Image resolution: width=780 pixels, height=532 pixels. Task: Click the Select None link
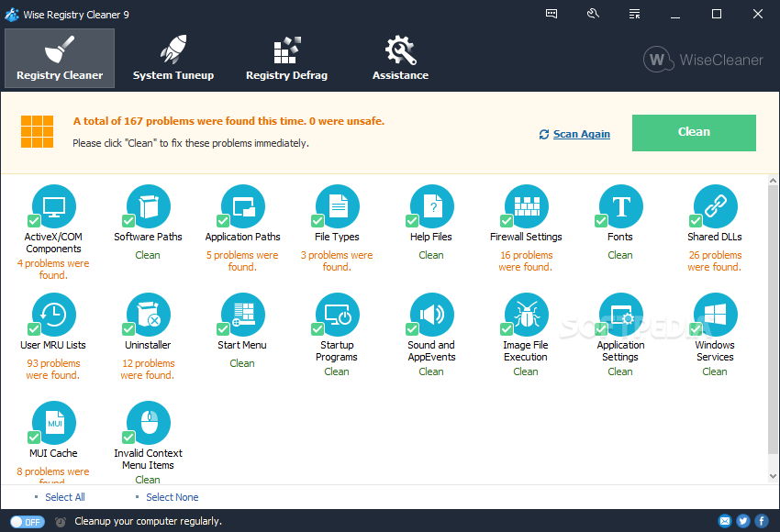click(x=173, y=497)
